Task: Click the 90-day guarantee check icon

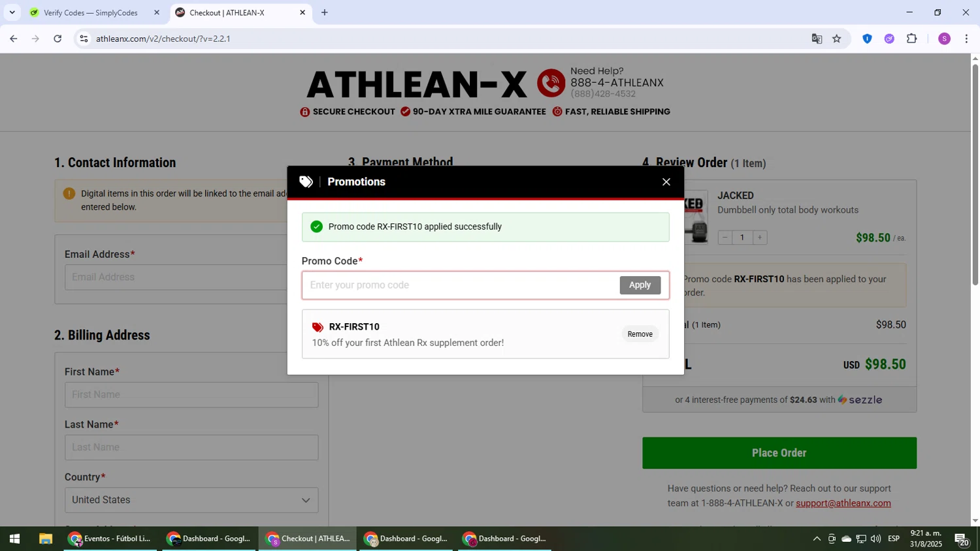Action: point(405,112)
